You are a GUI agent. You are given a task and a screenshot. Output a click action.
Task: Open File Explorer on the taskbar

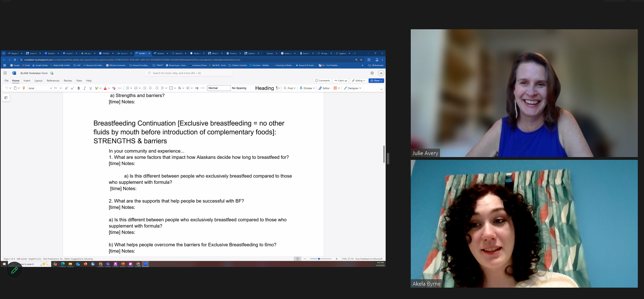(x=70, y=264)
